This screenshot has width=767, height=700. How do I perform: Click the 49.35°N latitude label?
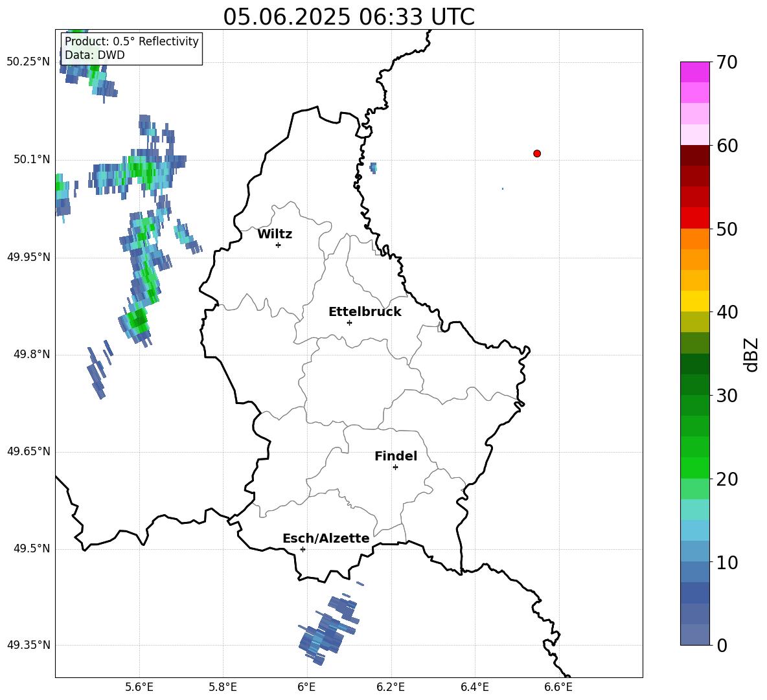29,645
